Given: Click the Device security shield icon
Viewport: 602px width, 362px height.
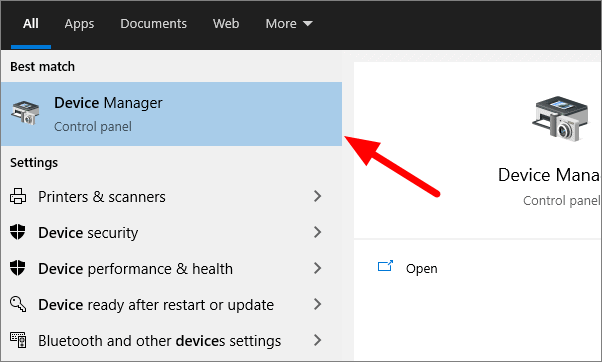Looking at the screenshot, I should click(18, 232).
